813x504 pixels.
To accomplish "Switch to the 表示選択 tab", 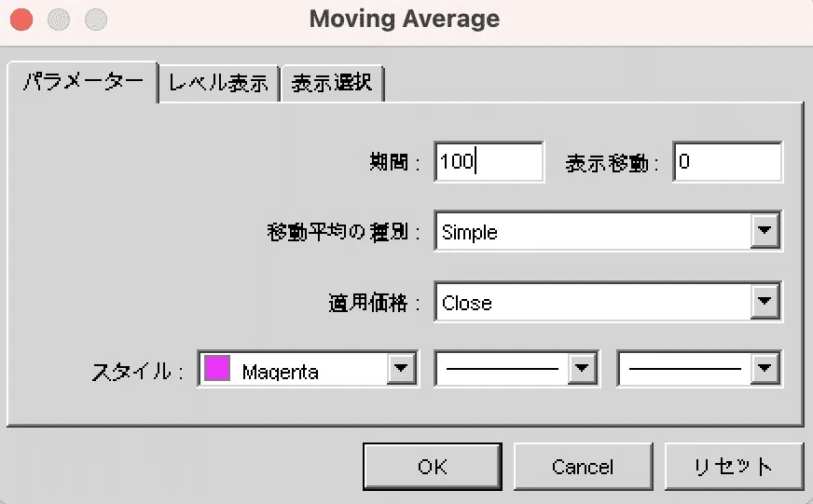I will click(332, 83).
